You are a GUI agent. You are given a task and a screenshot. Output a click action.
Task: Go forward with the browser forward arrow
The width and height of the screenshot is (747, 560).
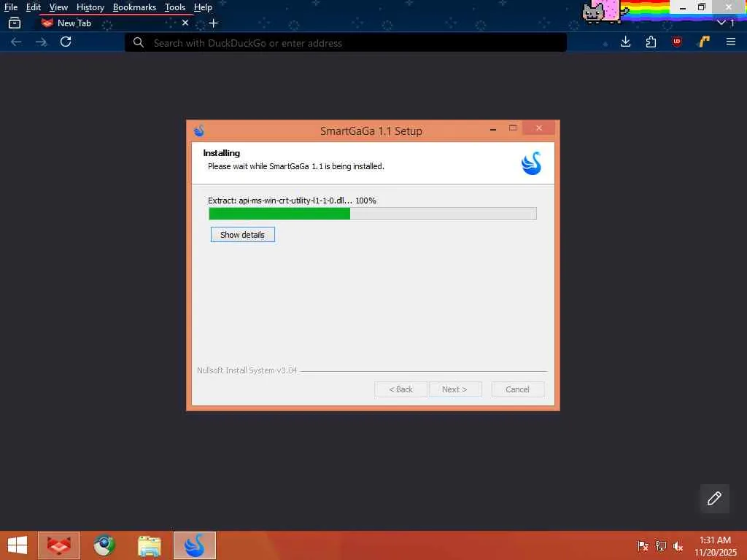(42, 42)
